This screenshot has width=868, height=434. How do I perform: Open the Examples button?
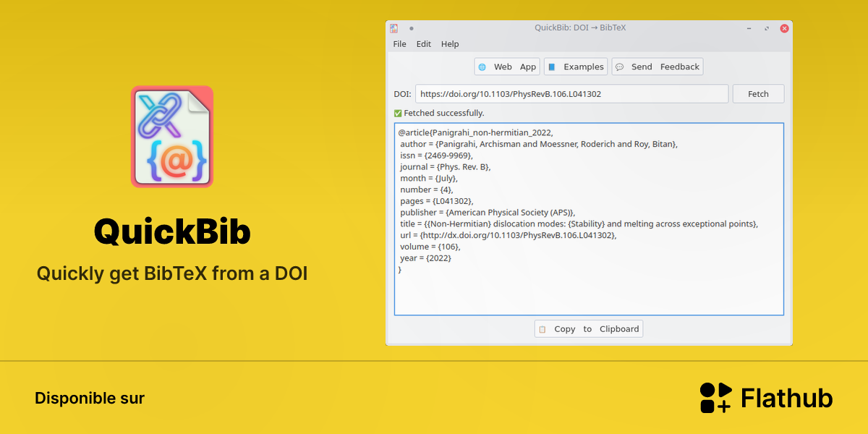pyautogui.click(x=576, y=67)
